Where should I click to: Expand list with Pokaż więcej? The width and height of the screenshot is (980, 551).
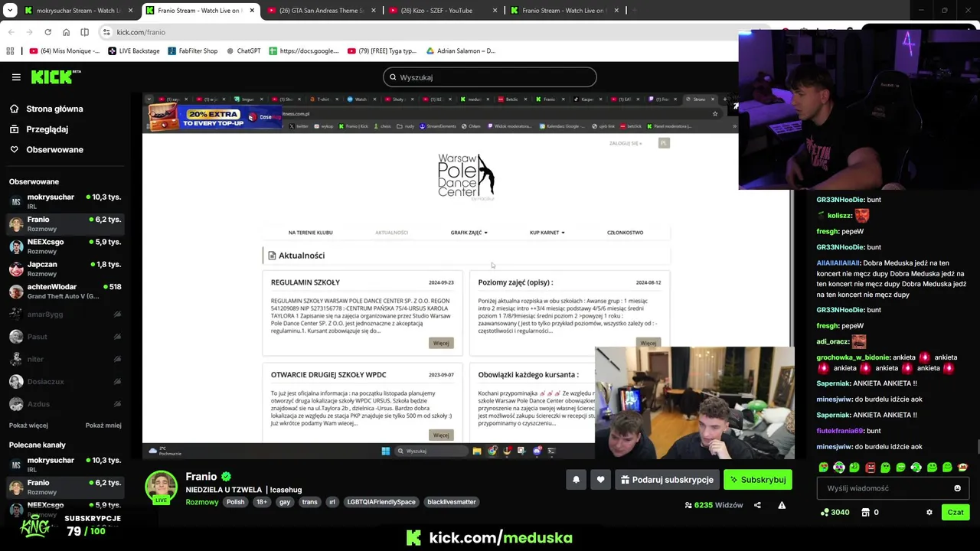click(28, 425)
